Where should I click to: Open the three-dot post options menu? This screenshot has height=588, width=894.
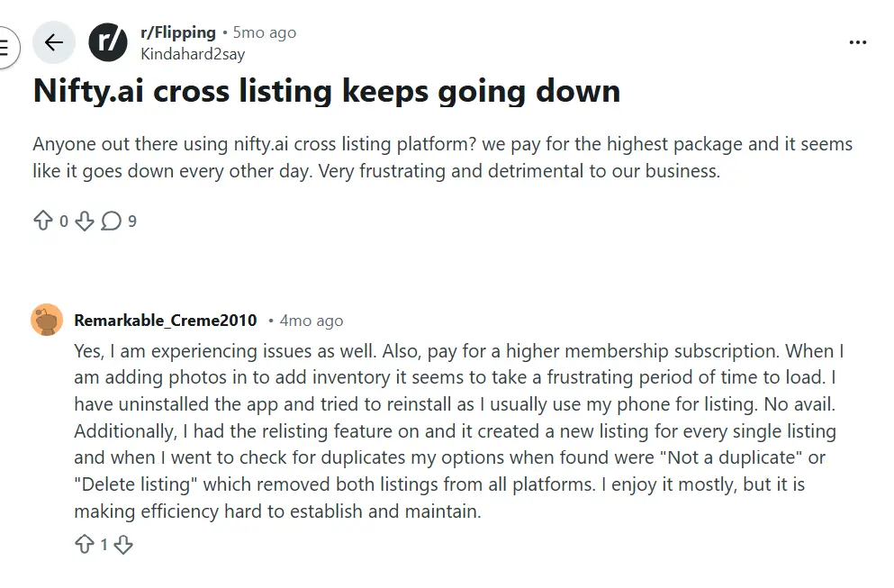(x=858, y=42)
